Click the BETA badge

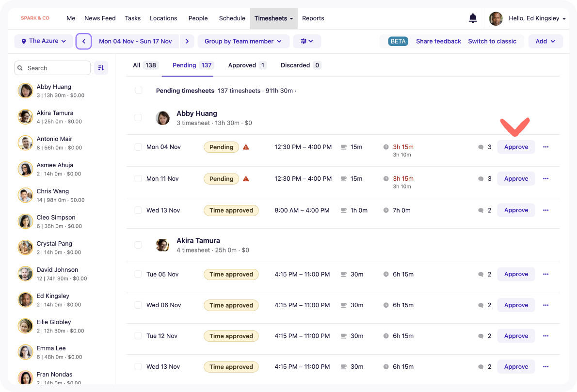click(x=398, y=41)
